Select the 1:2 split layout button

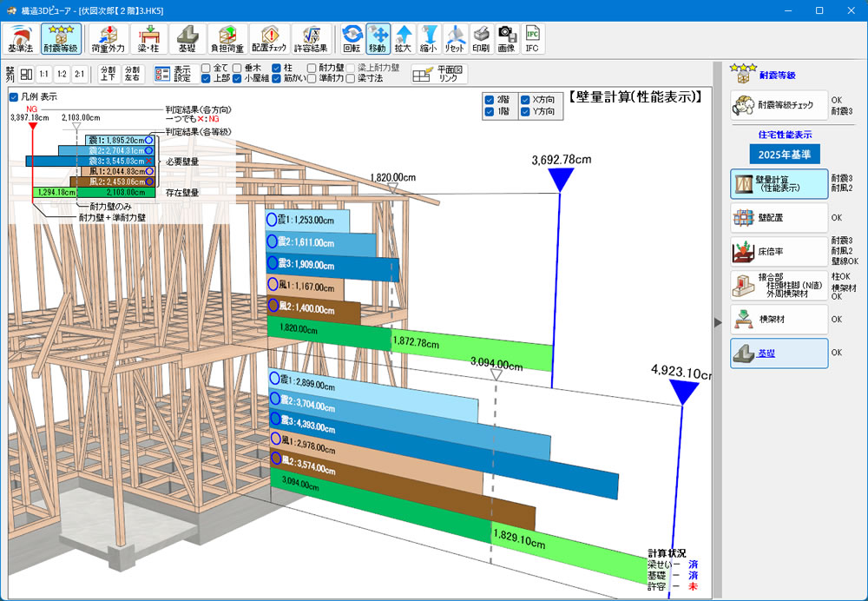click(62, 74)
